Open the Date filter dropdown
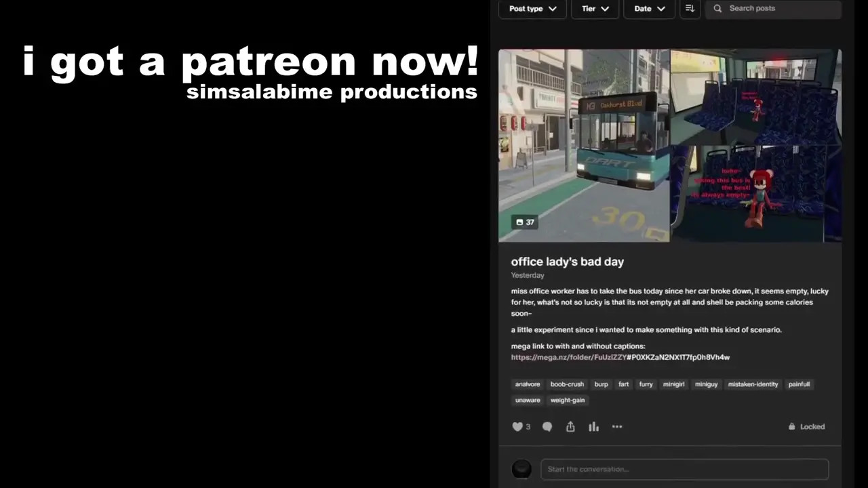 (649, 9)
